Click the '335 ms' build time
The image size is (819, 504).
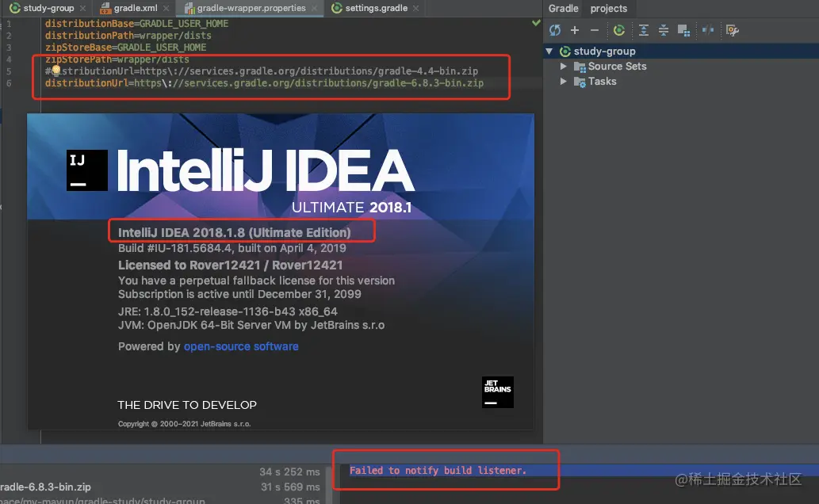coord(301,500)
